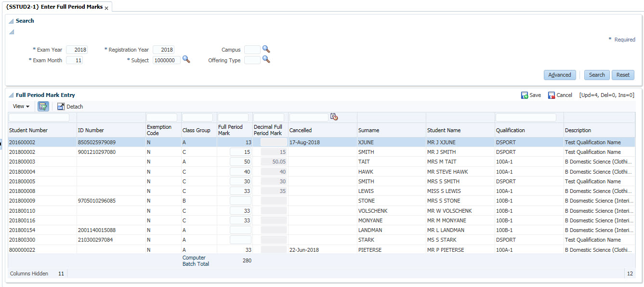Collapse the Full Period Mark Entry panel
This screenshot has width=644, height=287.
pos(11,96)
